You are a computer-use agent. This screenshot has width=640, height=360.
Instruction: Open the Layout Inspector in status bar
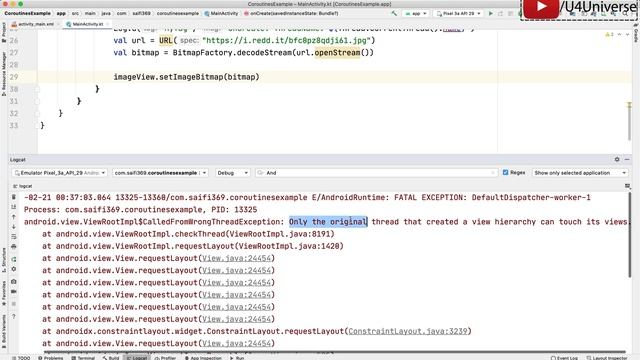pos(607,358)
